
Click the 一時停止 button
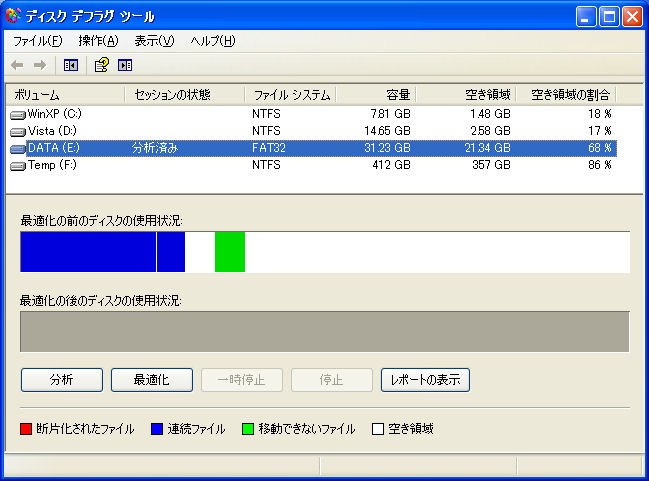click(242, 380)
